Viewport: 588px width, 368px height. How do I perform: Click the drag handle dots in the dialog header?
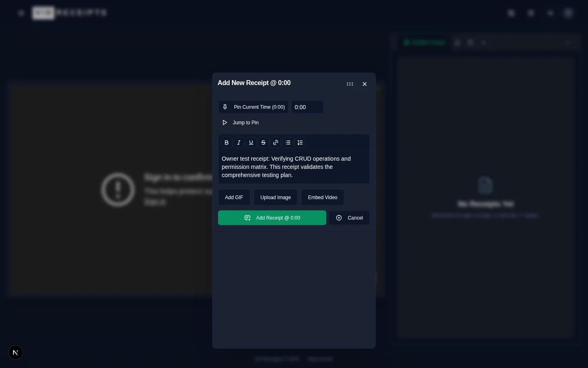click(x=350, y=84)
